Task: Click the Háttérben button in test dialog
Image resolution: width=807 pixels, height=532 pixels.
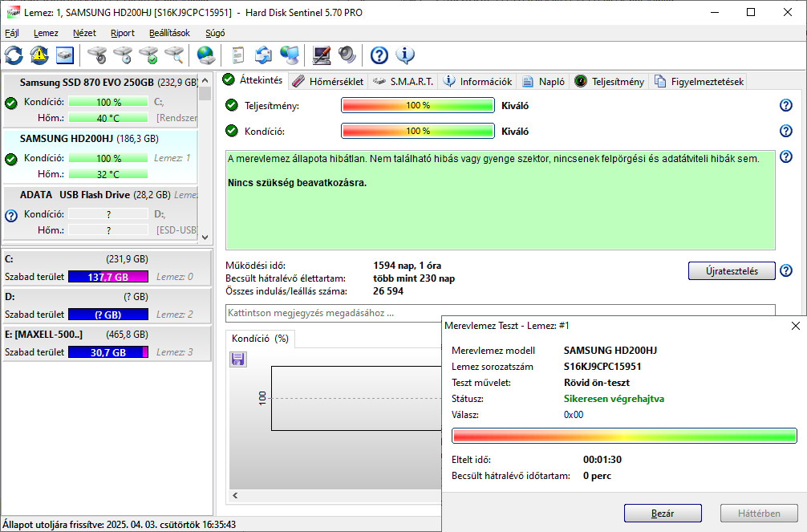Action: [759, 514]
